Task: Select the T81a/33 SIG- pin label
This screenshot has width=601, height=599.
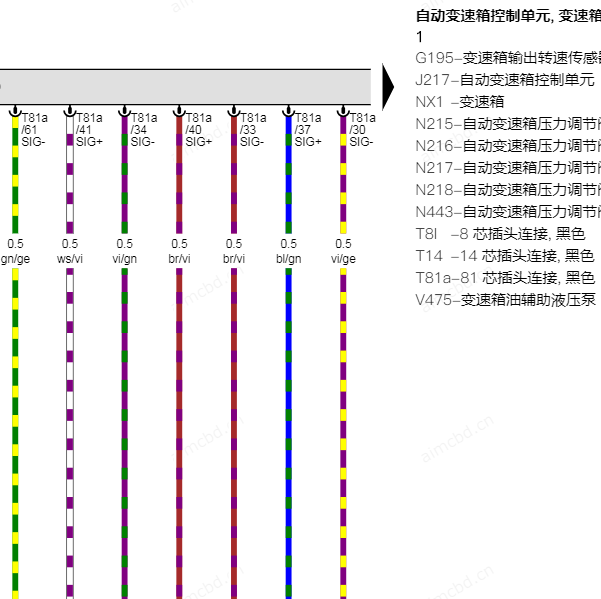Action: (253, 130)
